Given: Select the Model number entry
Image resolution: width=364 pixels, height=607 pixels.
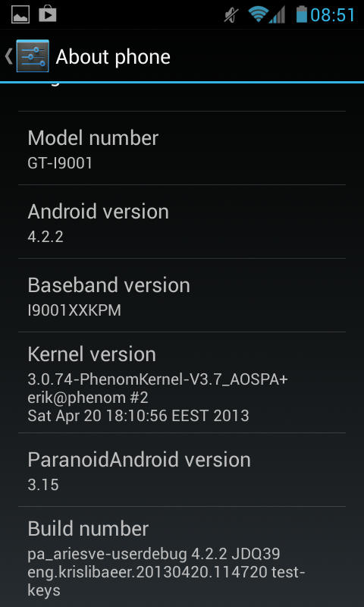Looking at the screenshot, I should click(182, 148).
